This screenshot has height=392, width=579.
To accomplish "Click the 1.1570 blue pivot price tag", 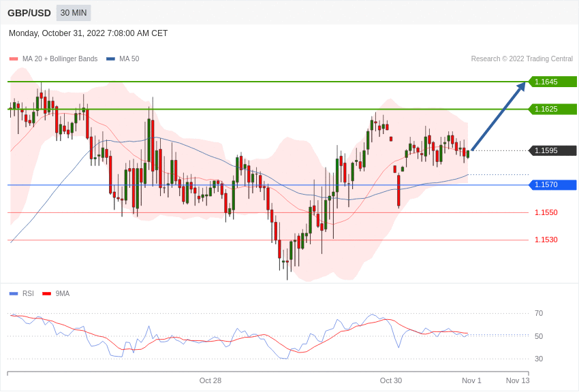I will 552,184.
